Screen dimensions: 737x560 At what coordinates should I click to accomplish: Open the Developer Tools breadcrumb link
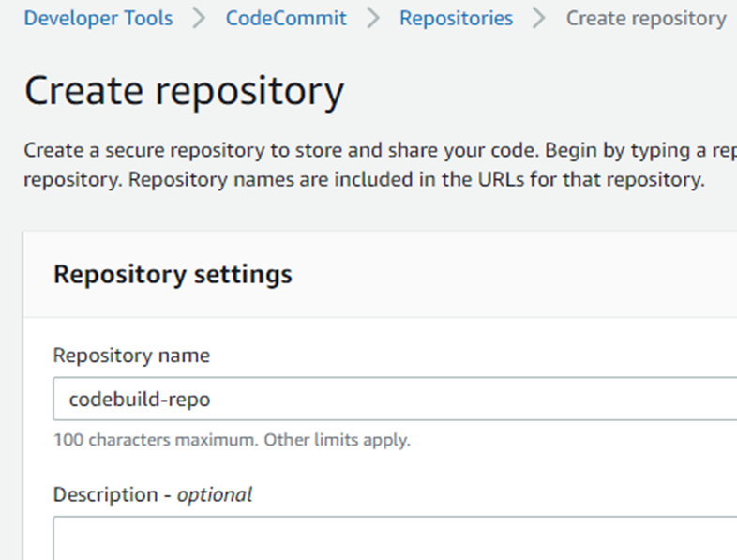(x=98, y=18)
